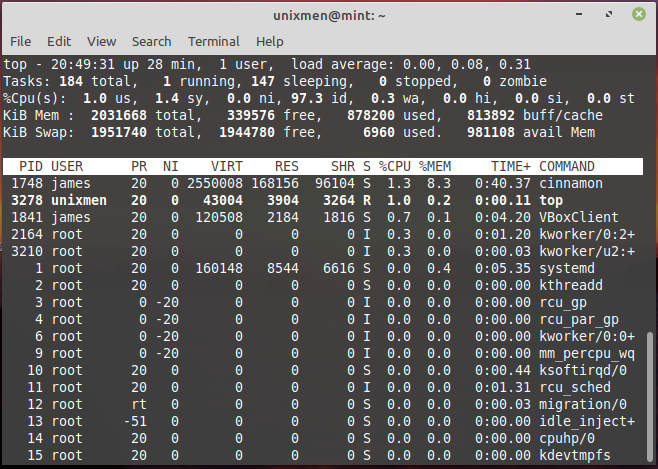The image size is (658, 469).
Task: Open the Help menu
Action: click(x=270, y=42)
